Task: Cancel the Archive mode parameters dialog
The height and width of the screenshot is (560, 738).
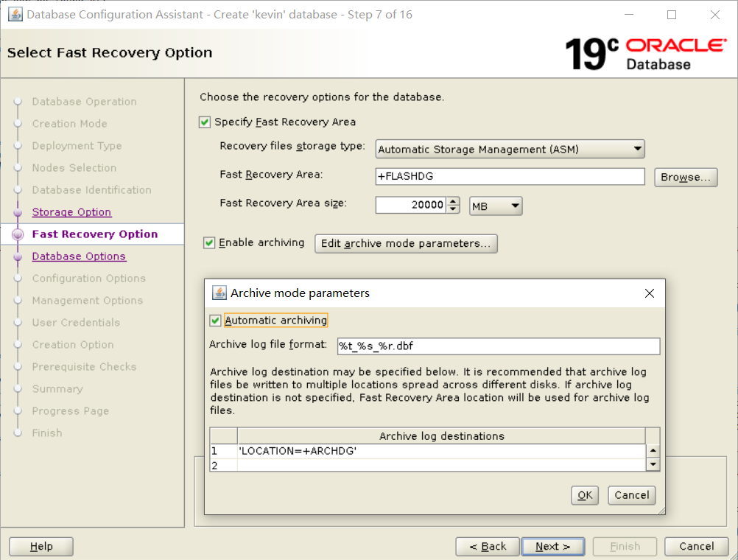Action: coord(632,495)
